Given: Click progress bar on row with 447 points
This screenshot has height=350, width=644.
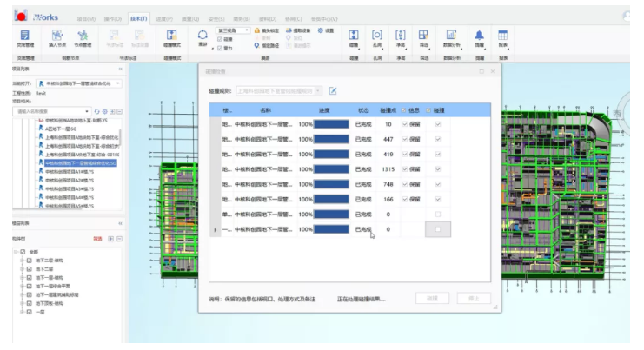Looking at the screenshot, I should pyautogui.click(x=331, y=140).
